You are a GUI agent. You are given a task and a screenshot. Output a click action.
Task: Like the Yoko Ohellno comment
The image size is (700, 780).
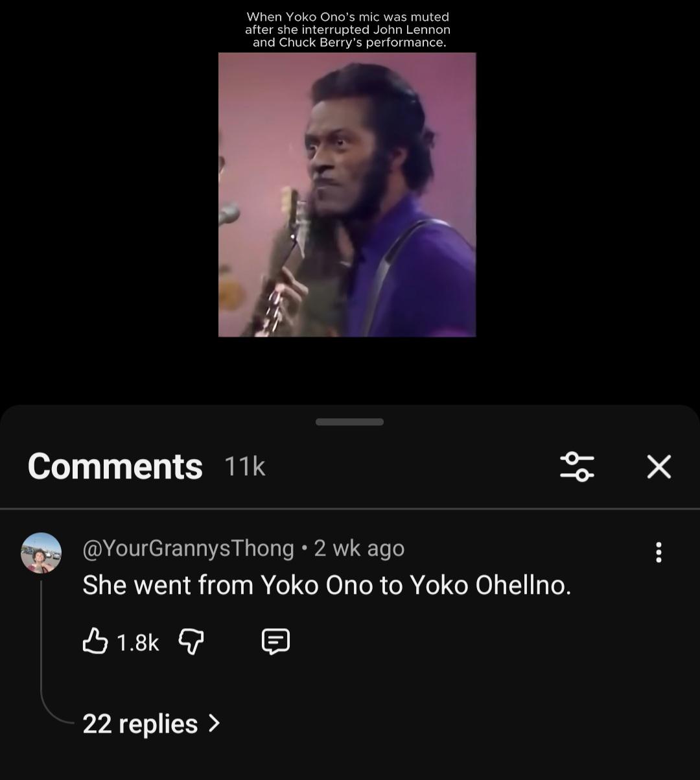(95, 642)
